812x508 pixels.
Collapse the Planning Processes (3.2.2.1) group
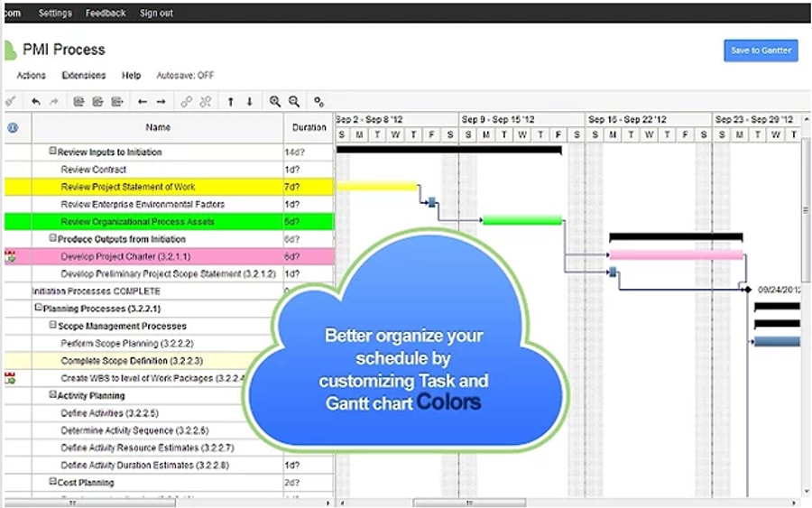[39, 309]
